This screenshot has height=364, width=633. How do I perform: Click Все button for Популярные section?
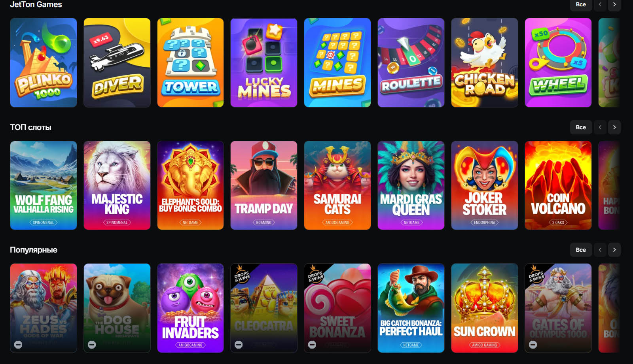click(581, 250)
